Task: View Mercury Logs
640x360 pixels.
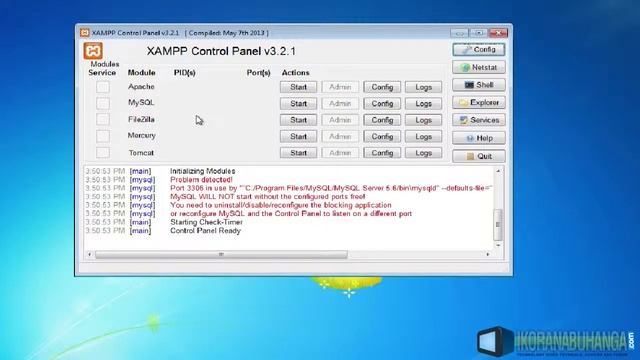Action: [x=423, y=136]
